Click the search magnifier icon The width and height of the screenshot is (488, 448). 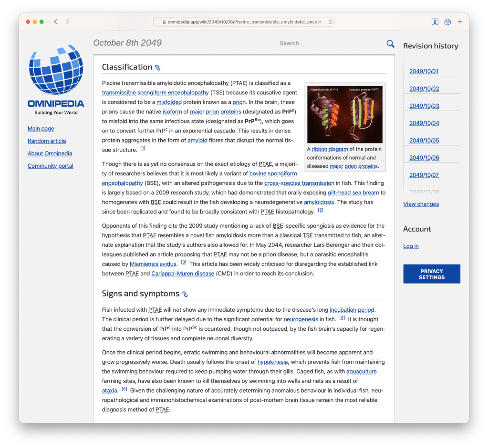(390, 43)
